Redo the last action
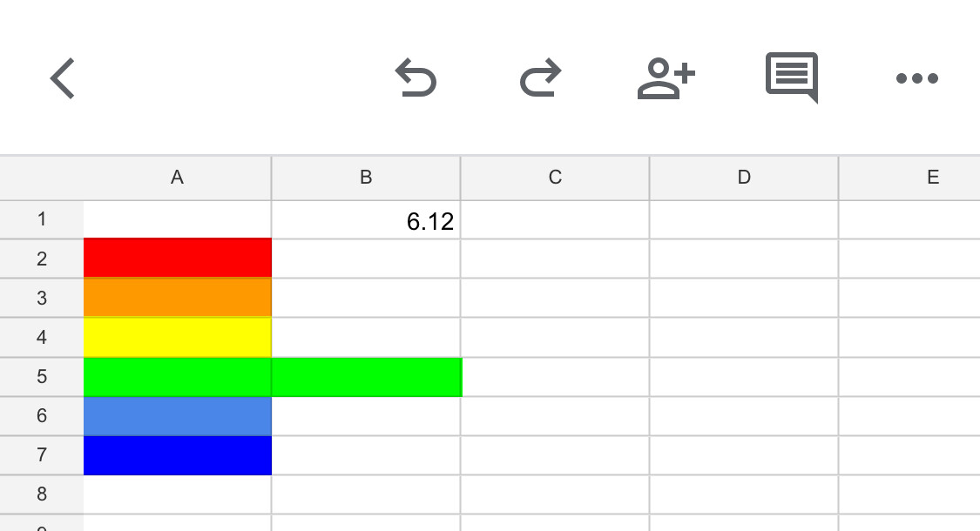This screenshot has width=980, height=531. click(x=541, y=78)
